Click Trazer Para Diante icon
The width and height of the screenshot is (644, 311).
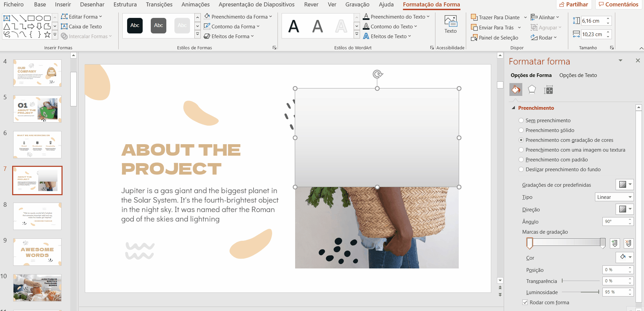(x=474, y=17)
